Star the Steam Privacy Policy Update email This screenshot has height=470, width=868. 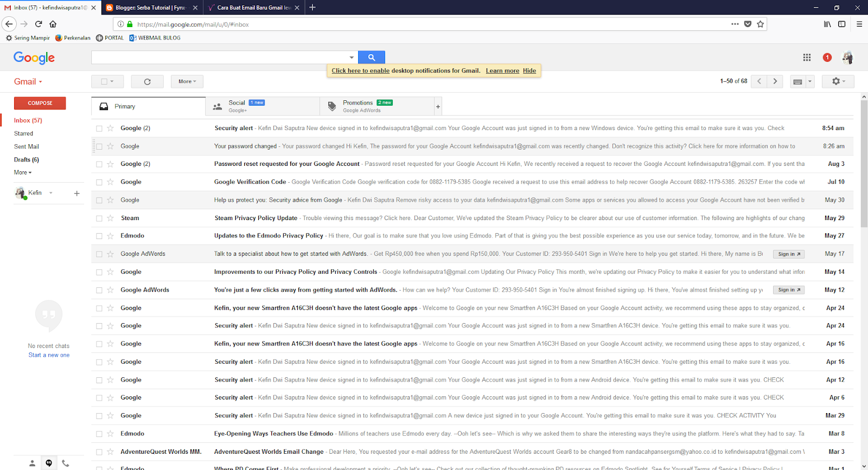[x=110, y=218]
